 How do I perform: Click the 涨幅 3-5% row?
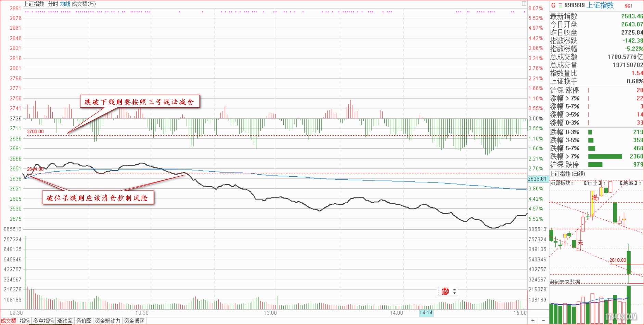[x=596, y=114]
